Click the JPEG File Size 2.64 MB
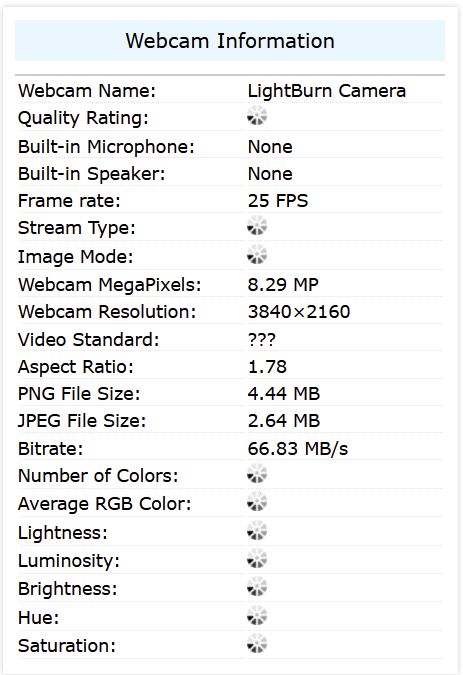Viewport: 463px width, 675px height. pos(284,421)
